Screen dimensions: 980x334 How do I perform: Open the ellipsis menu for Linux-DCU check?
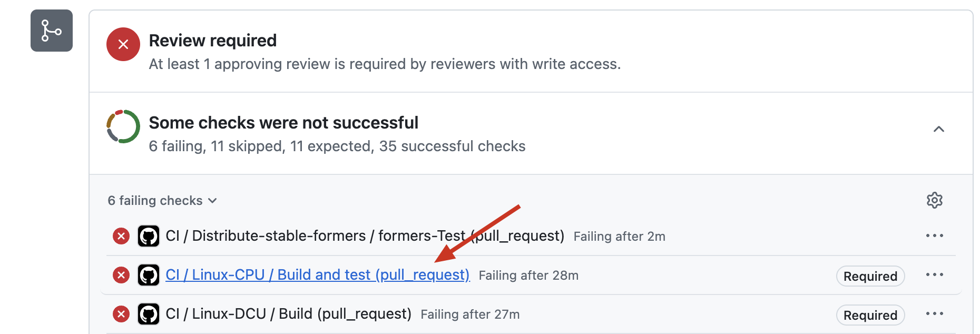coord(935,315)
